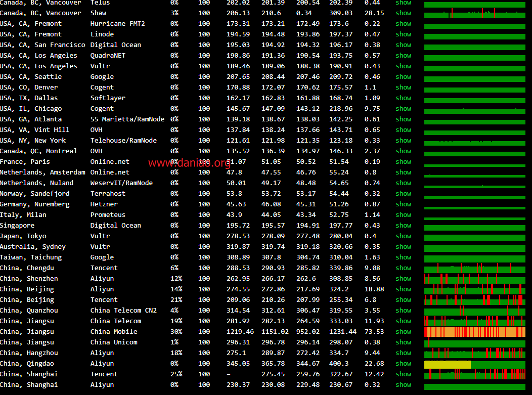
Task: Click the '30%' loss value
Action: (176, 332)
